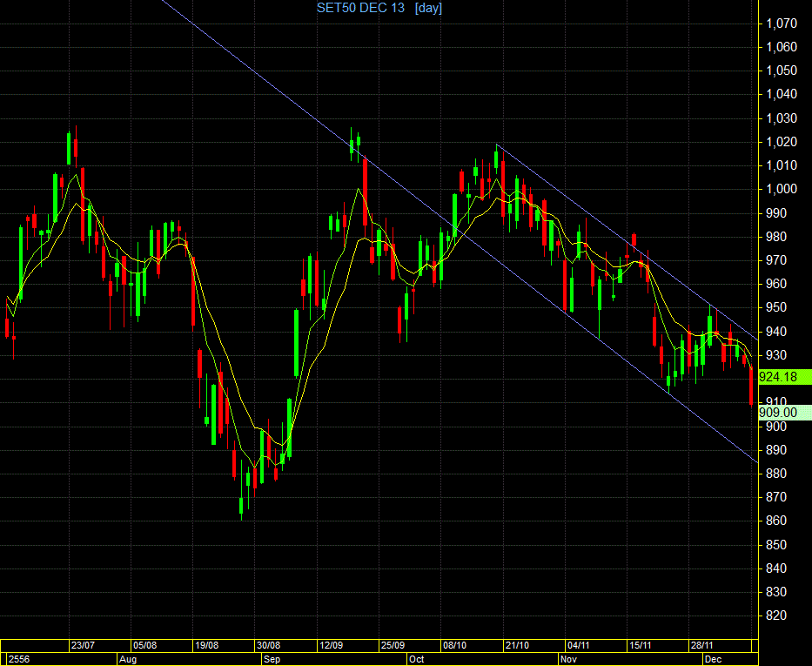
Task: Click the 1,020 price axis label
Action: click(x=782, y=142)
